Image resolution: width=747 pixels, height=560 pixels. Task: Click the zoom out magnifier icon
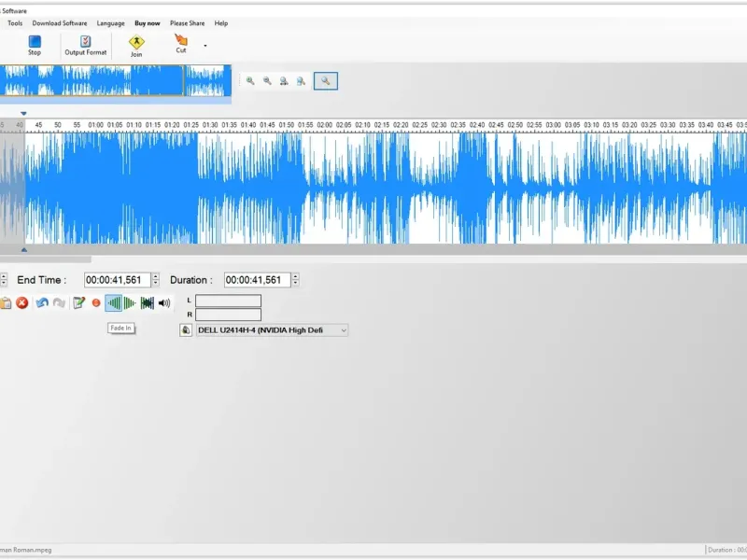(267, 81)
